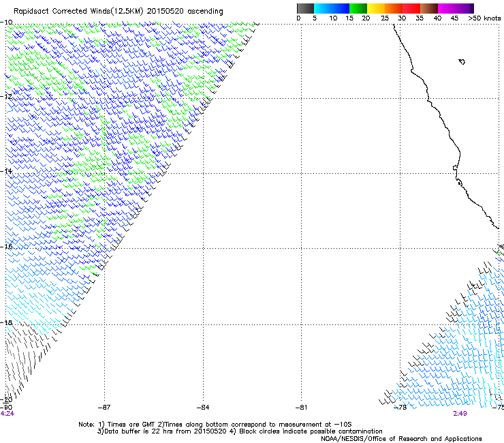Viewport: 504px width, 443px height.
Task: Click the legend label '45'
Action: pos(454,18)
